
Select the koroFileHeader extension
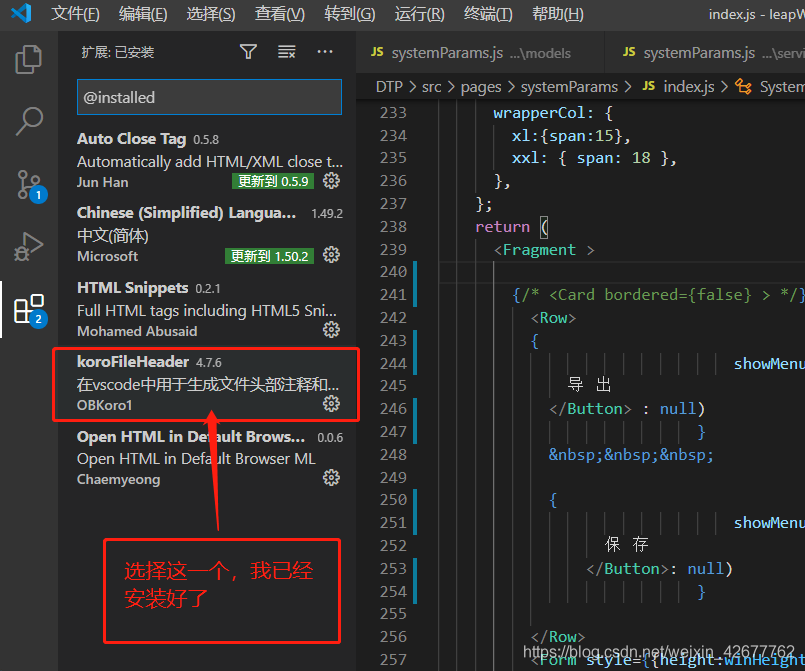coord(209,384)
